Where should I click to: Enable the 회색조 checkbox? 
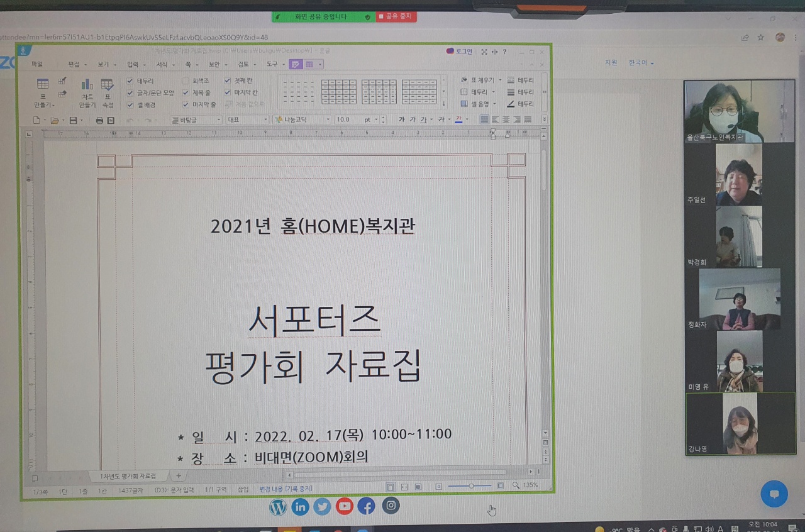click(186, 81)
